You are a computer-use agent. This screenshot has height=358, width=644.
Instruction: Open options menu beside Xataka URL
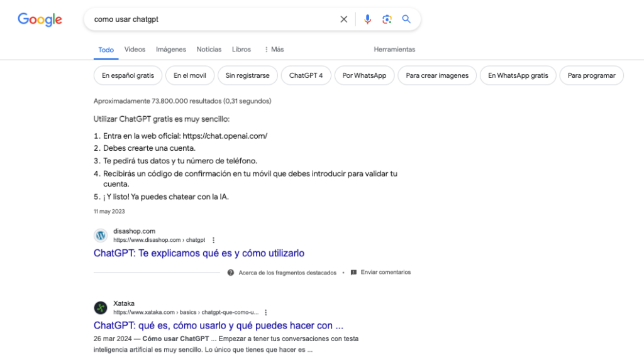point(266,313)
